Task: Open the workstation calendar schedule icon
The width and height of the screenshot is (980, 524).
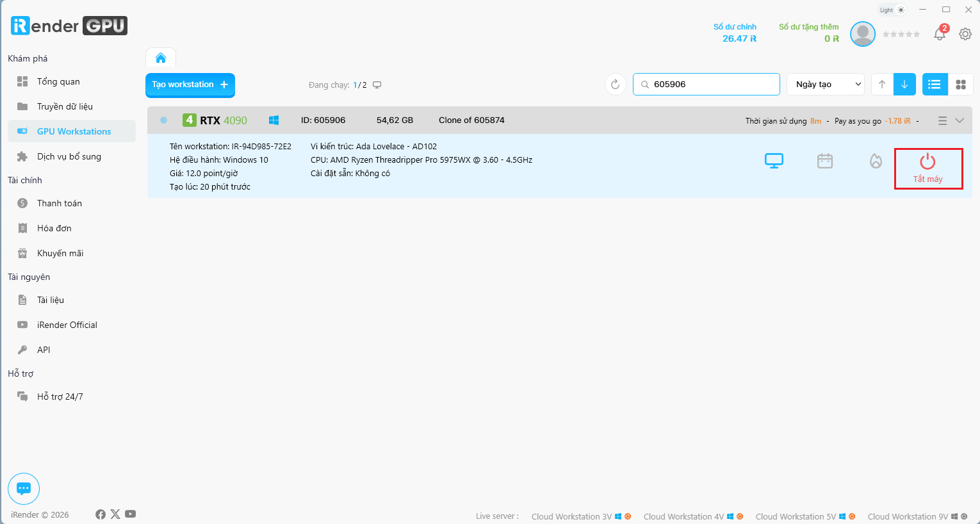Action: point(825,161)
